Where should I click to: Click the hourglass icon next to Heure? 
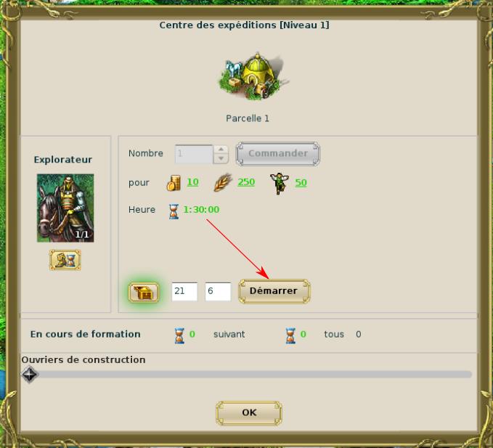pyautogui.click(x=174, y=211)
